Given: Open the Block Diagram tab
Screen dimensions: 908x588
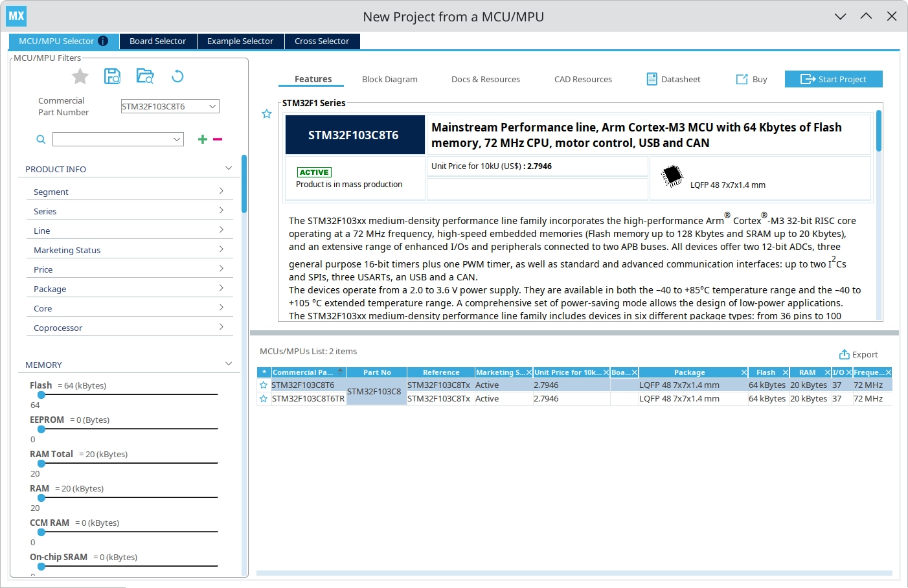Looking at the screenshot, I should click(389, 79).
